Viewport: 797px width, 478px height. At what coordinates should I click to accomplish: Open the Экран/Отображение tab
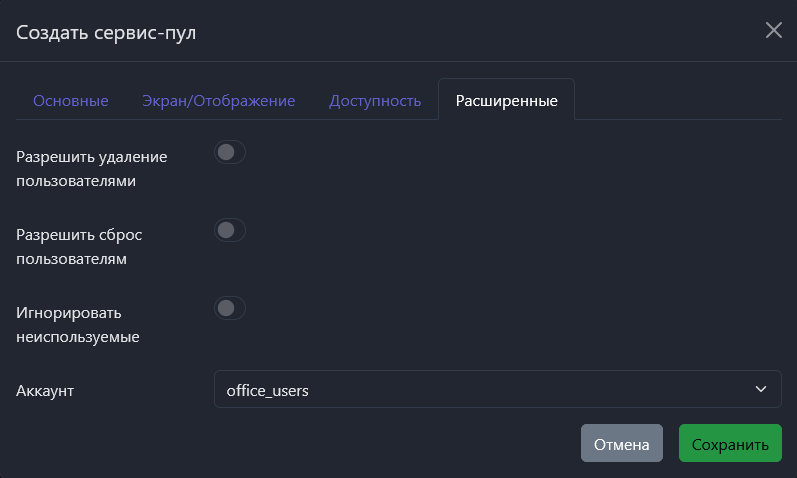coord(219,101)
